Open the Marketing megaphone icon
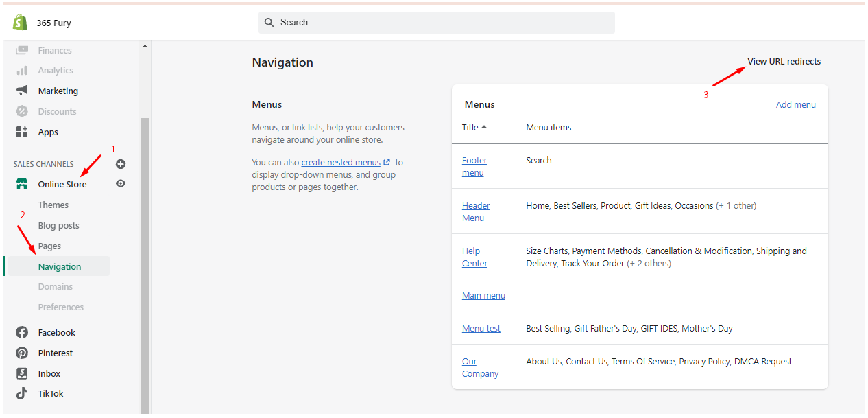This screenshot has height=418, width=868. (x=22, y=91)
